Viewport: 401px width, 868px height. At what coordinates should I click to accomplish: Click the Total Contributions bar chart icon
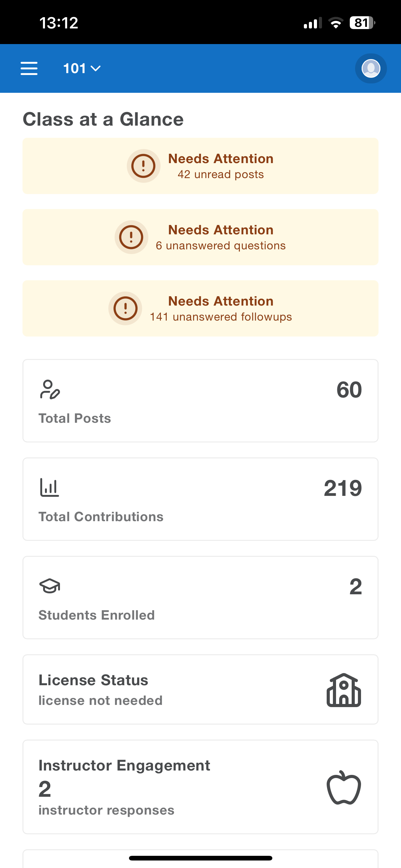49,487
